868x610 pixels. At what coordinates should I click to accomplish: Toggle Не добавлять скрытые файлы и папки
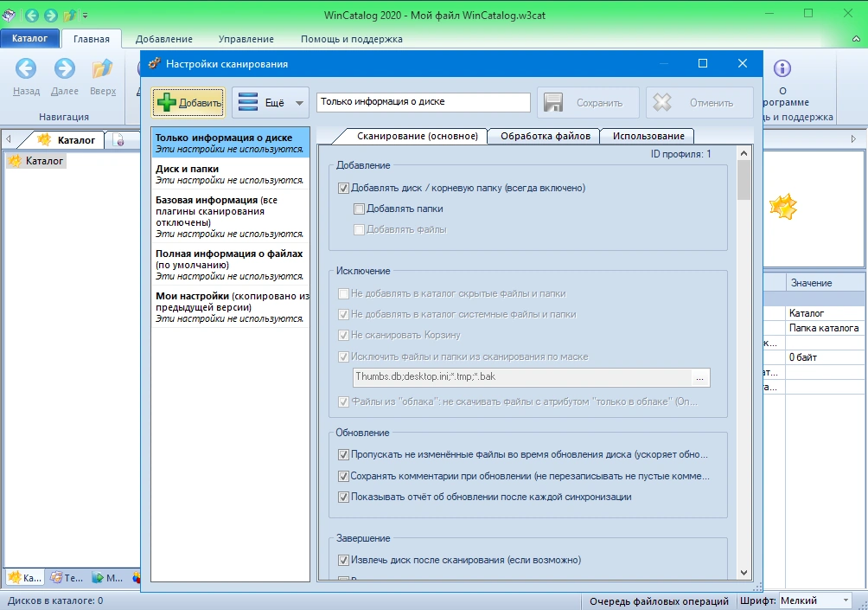click(343, 293)
